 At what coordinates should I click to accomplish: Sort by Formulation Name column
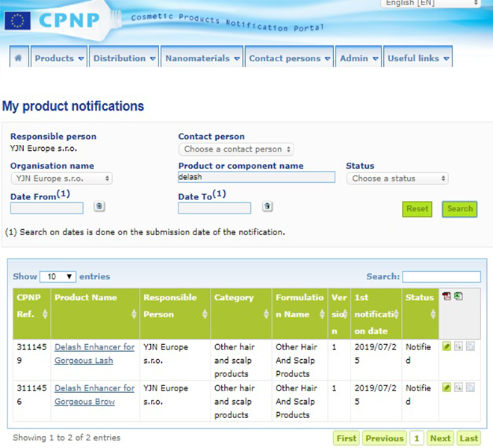300,314
